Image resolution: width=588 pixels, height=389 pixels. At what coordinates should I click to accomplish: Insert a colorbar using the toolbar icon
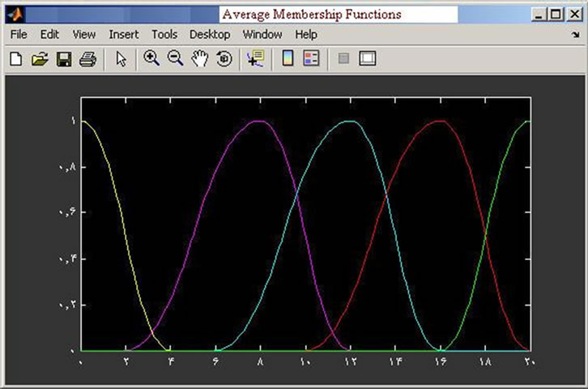coord(288,58)
